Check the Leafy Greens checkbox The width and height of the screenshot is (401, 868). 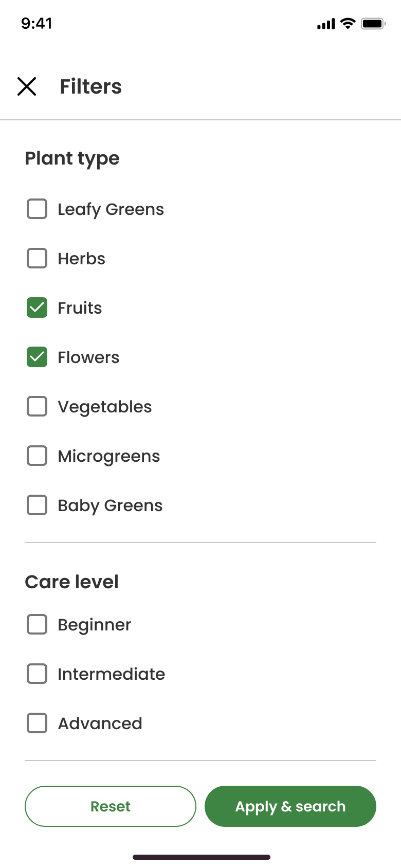(x=37, y=209)
